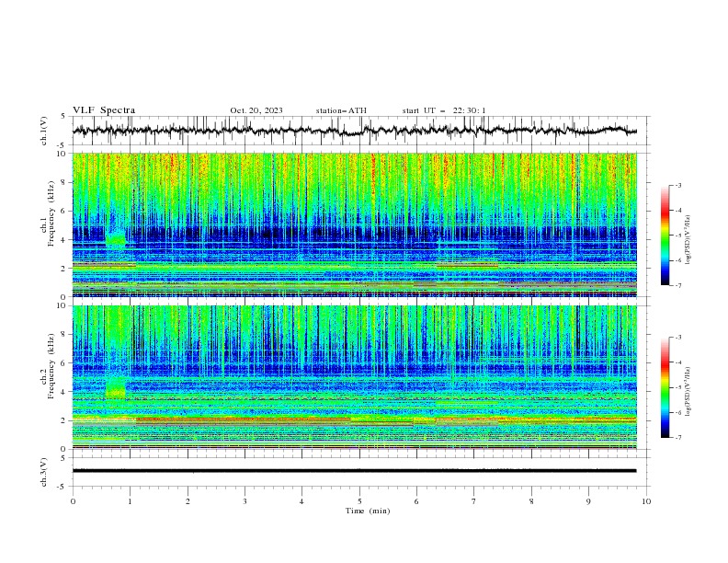Click the 'ch.3(V)' waveform axis label
728x563 pixels.
(44, 472)
